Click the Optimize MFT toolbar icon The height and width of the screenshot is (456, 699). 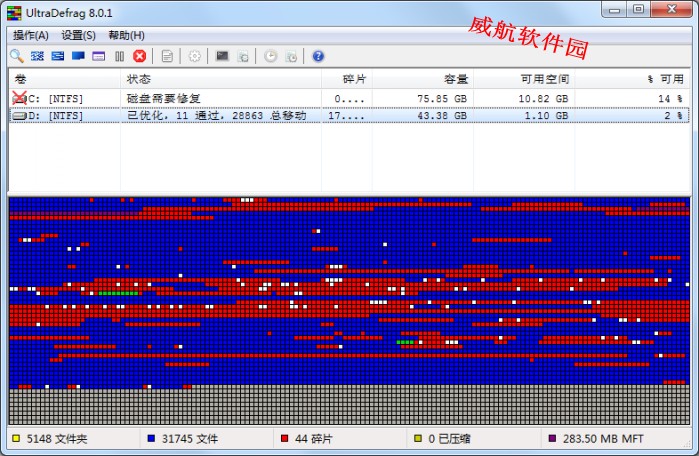[98, 56]
